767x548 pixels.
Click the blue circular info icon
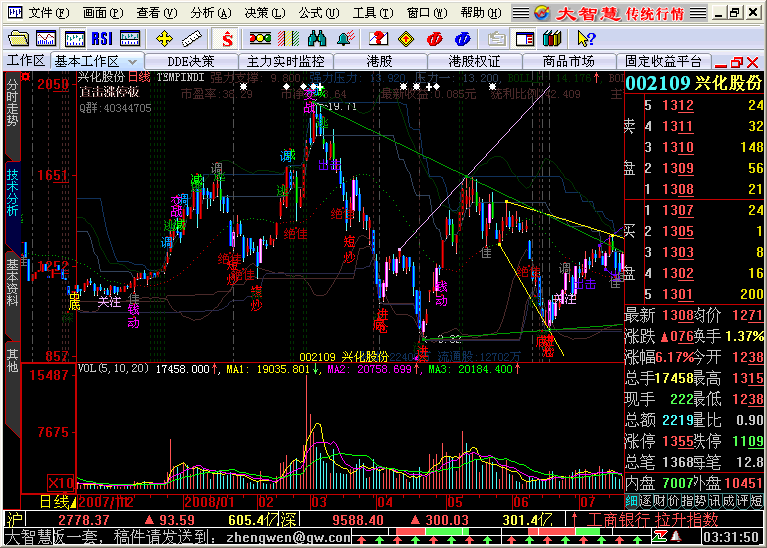[462, 38]
